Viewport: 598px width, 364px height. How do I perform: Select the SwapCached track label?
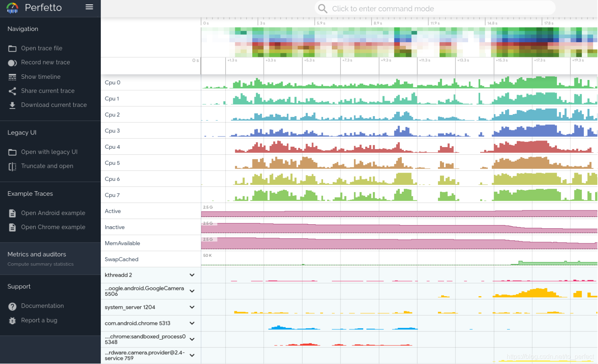pos(121,259)
